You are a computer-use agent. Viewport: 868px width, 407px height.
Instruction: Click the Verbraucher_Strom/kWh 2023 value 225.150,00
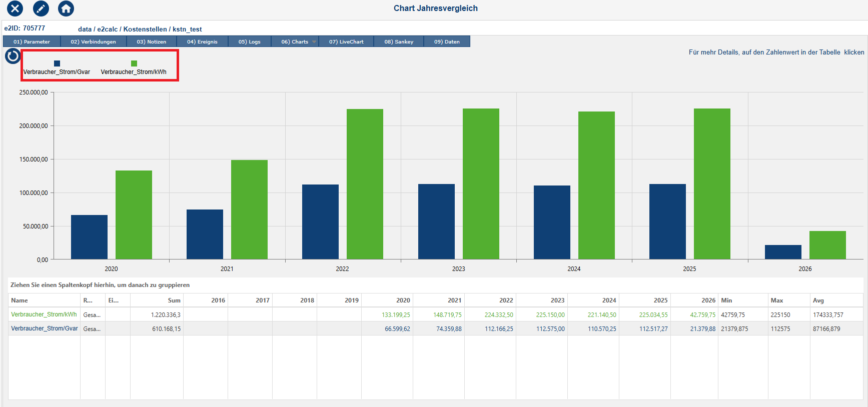pyautogui.click(x=550, y=315)
